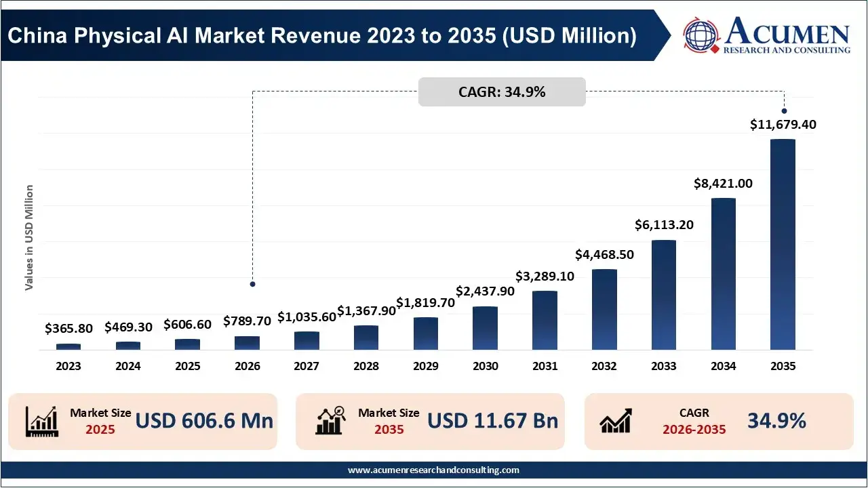Image resolution: width=868 pixels, height=488 pixels.
Task: Click the 2026 x-axis label
Action: [247, 366]
